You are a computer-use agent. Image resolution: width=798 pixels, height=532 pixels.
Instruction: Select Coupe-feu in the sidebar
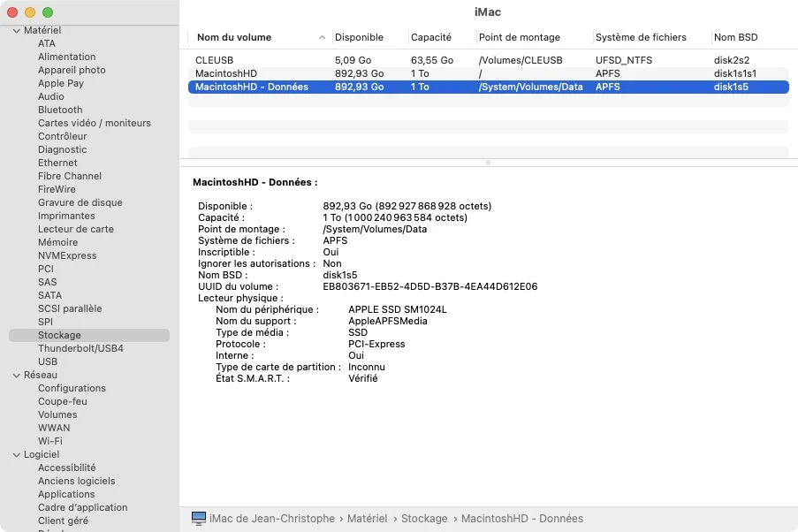coord(62,401)
